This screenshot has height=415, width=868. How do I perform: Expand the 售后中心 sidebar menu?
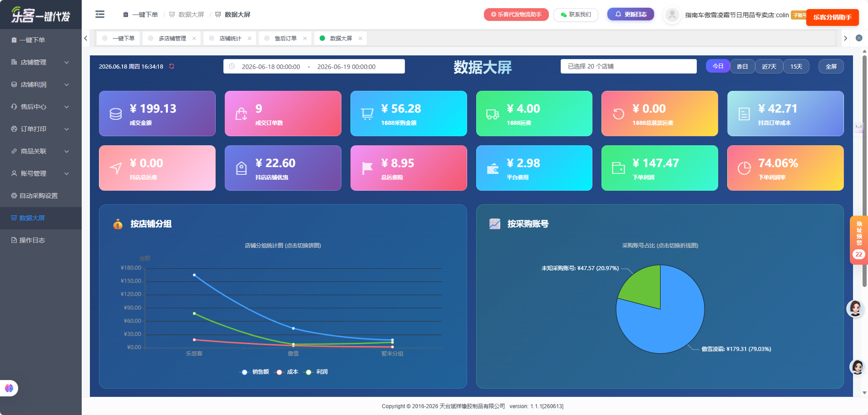[41, 107]
